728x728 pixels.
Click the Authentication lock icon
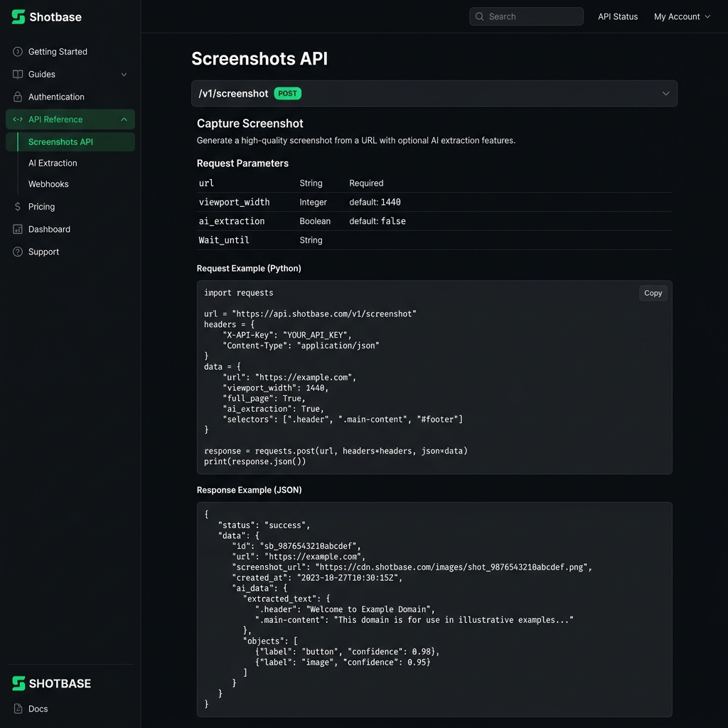[18, 97]
